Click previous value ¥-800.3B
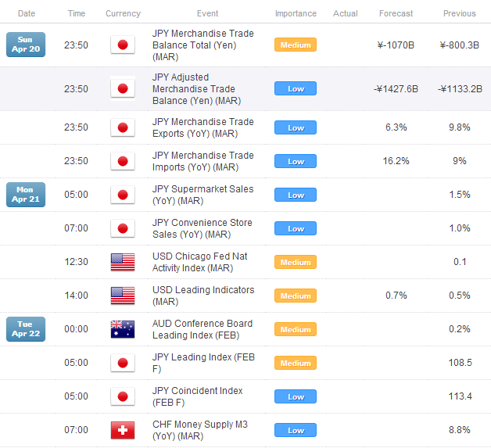This screenshot has height=448, width=491. click(x=460, y=45)
